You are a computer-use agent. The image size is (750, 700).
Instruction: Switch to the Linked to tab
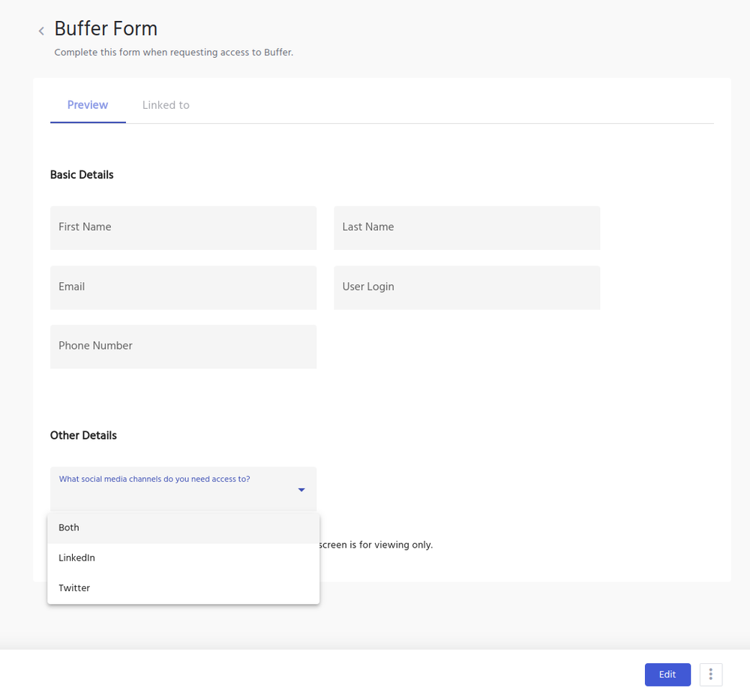coord(165,105)
